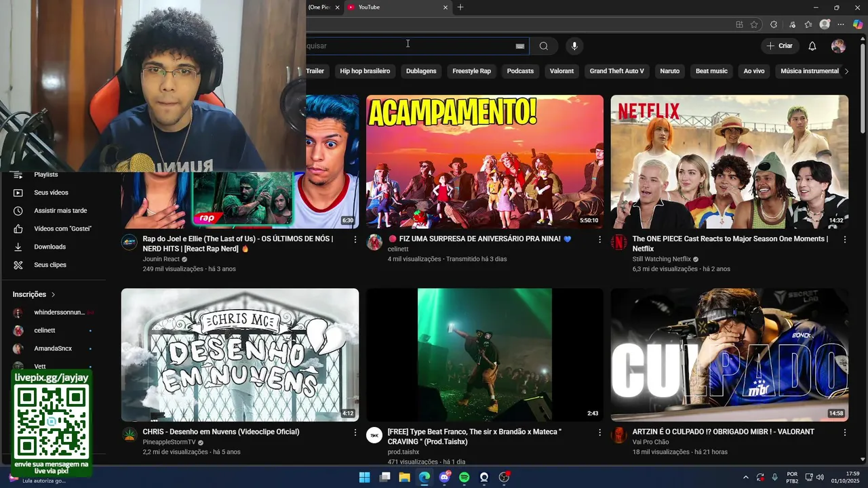Open File Explorer from taskbar
The height and width of the screenshot is (488, 868).
(404, 477)
